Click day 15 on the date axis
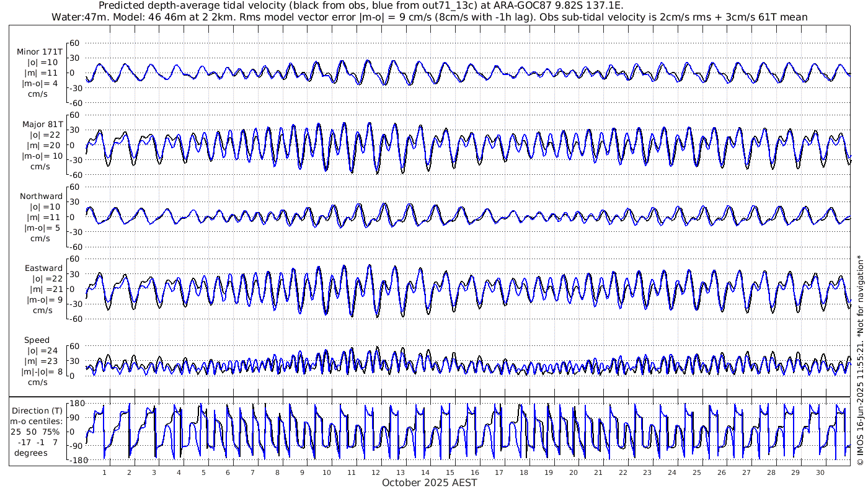Viewport: 868px width, 496px height. [450, 472]
